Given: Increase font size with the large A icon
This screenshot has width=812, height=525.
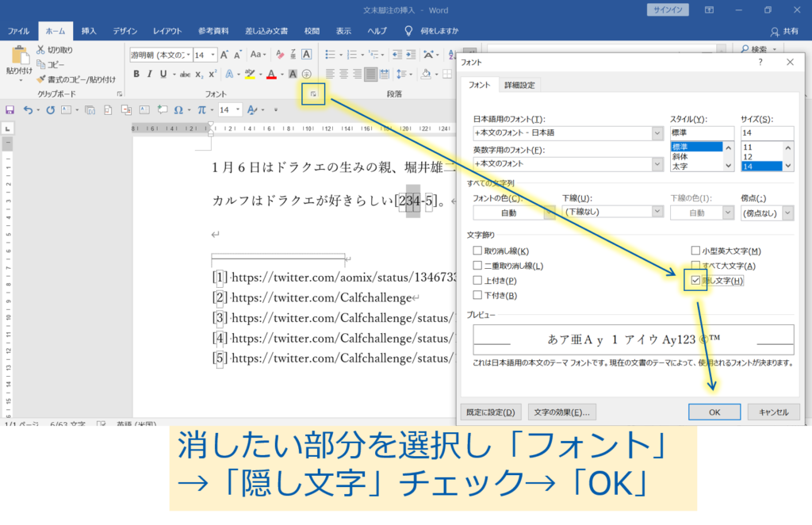Looking at the screenshot, I should [224, 55].
